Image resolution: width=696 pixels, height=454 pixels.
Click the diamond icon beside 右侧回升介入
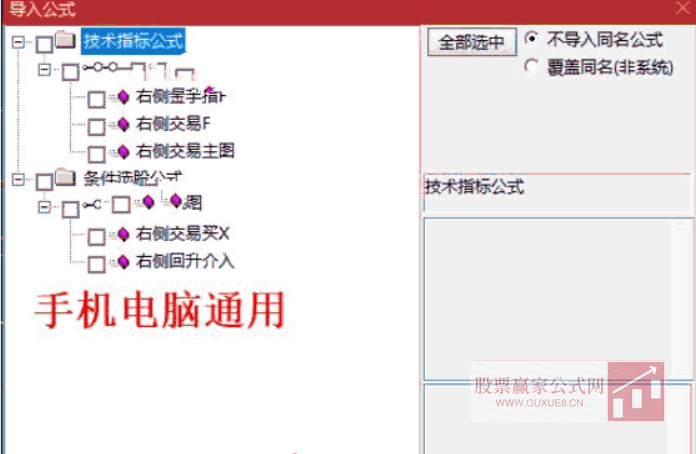point(123,262)
